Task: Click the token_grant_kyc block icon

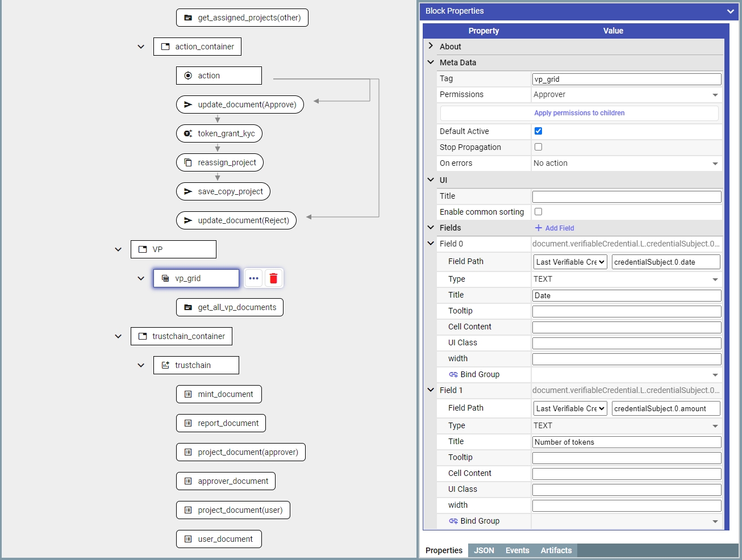Action: (x=188, y=133)
